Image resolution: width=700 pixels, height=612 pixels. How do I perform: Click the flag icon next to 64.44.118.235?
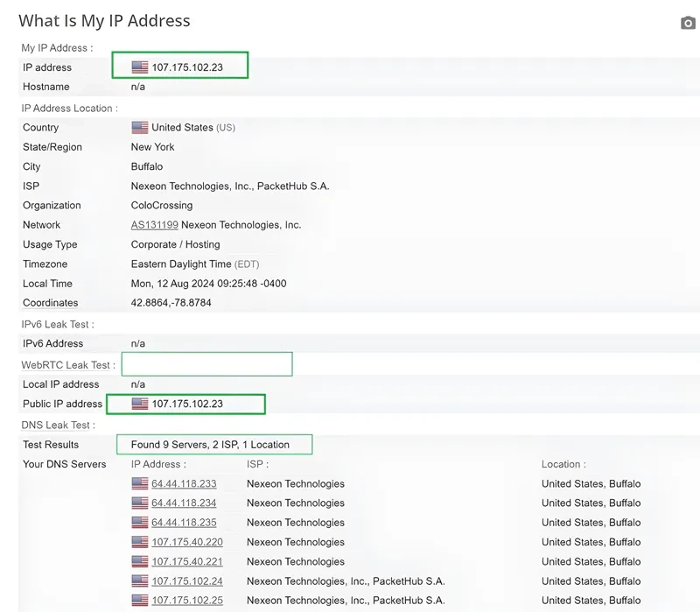click(x=140, y=523)
